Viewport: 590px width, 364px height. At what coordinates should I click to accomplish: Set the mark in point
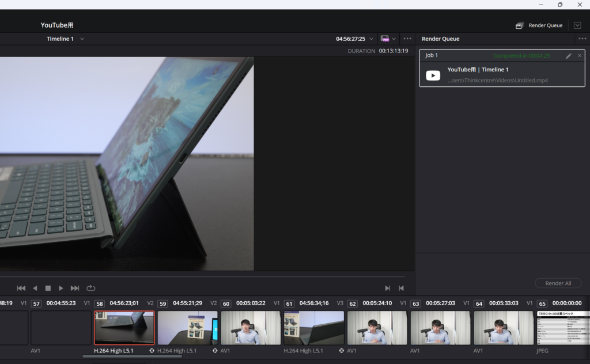coord(387,288)
